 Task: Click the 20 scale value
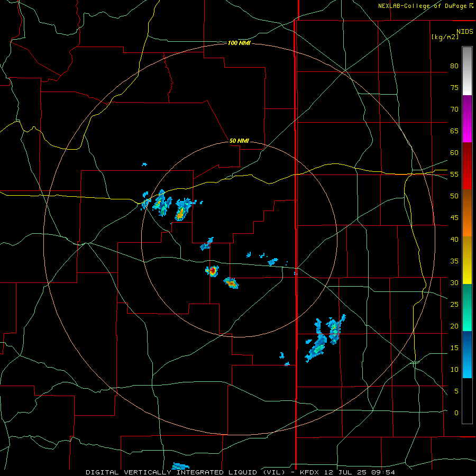point(454,326)
